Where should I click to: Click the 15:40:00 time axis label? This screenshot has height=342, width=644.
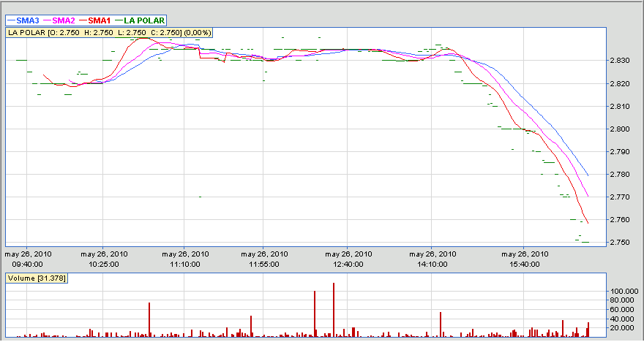[x=525, y=265]
